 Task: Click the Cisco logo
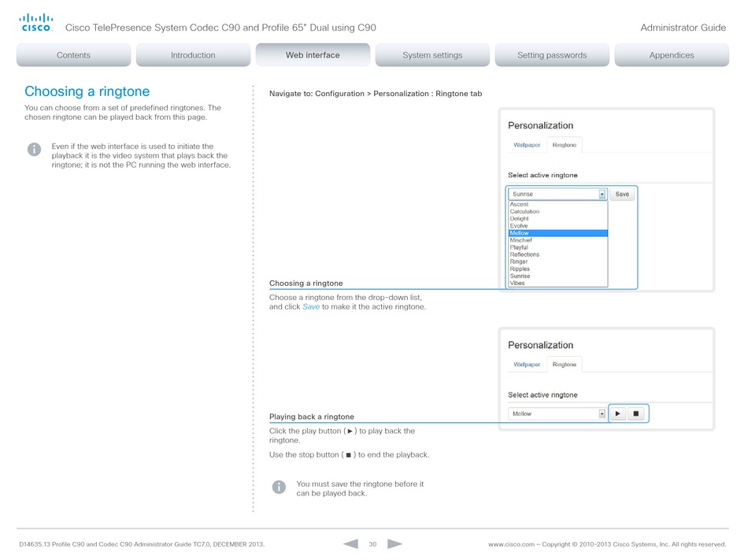coord(35,23)
